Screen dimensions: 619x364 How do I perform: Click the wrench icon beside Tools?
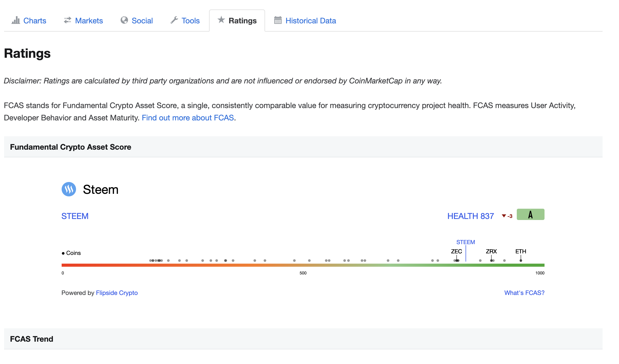point(174,20)
